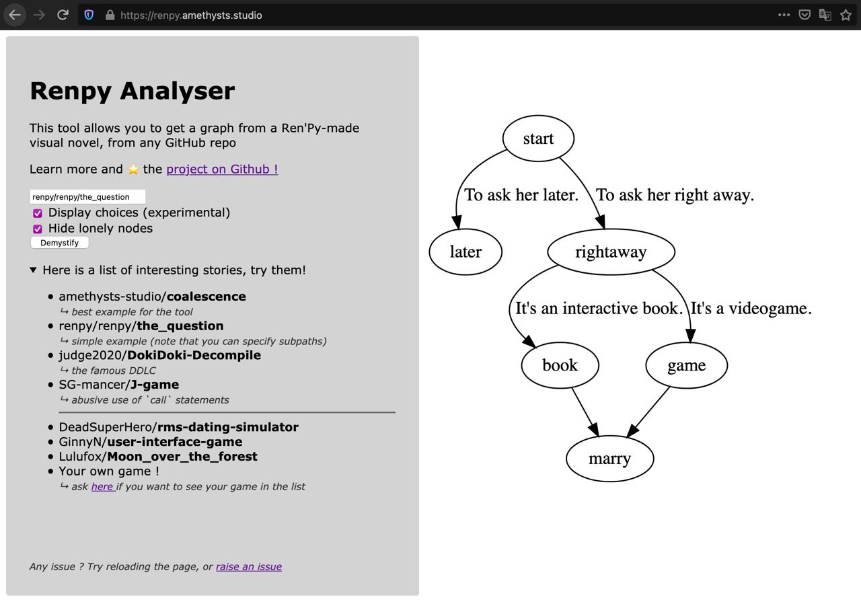Open the tracking protection shield icon

89,15
